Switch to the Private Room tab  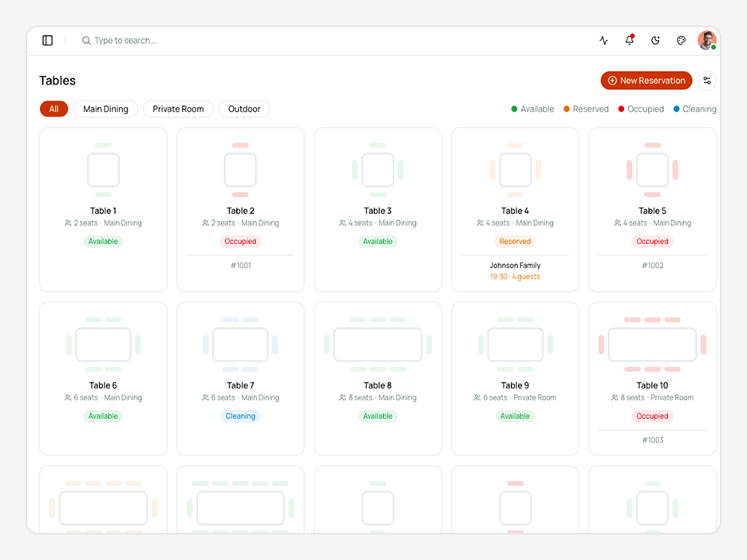pos(178,109)
